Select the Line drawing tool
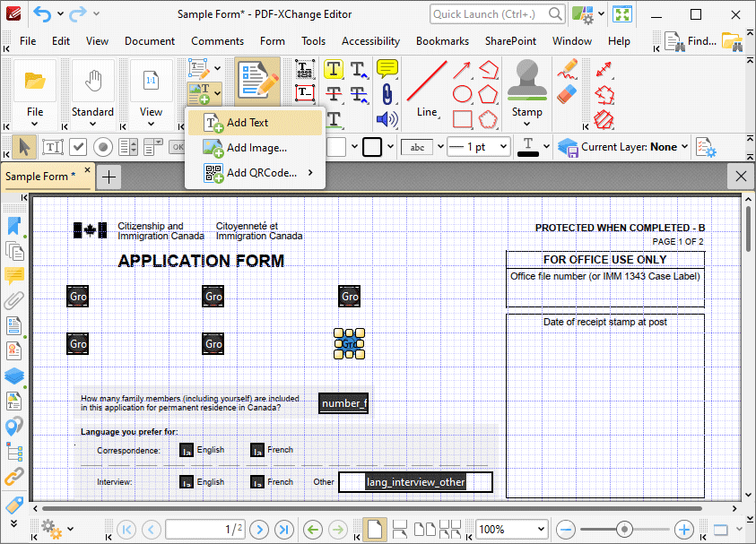Screen dimensions: 756x544 [x=427, y=89]
